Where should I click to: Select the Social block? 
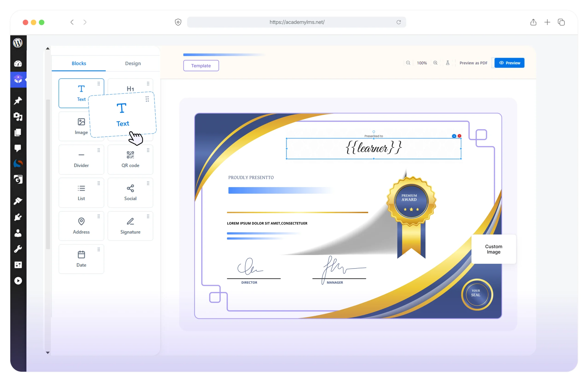130,193
